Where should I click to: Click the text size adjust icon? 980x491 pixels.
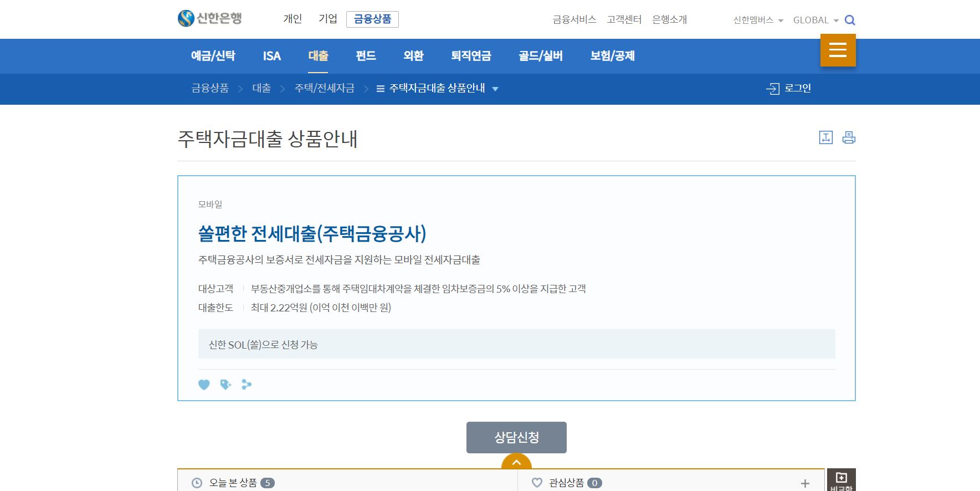point(826,137)
